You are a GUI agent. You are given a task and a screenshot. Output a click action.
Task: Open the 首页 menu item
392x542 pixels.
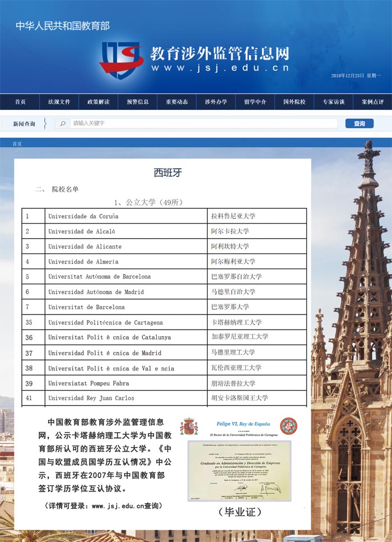(20, 102)
